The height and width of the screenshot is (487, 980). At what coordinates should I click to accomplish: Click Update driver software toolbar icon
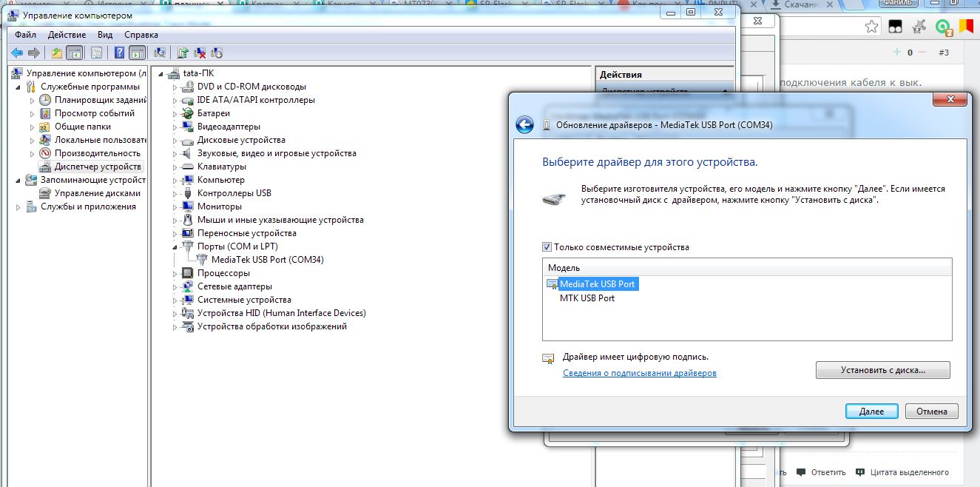183,53
